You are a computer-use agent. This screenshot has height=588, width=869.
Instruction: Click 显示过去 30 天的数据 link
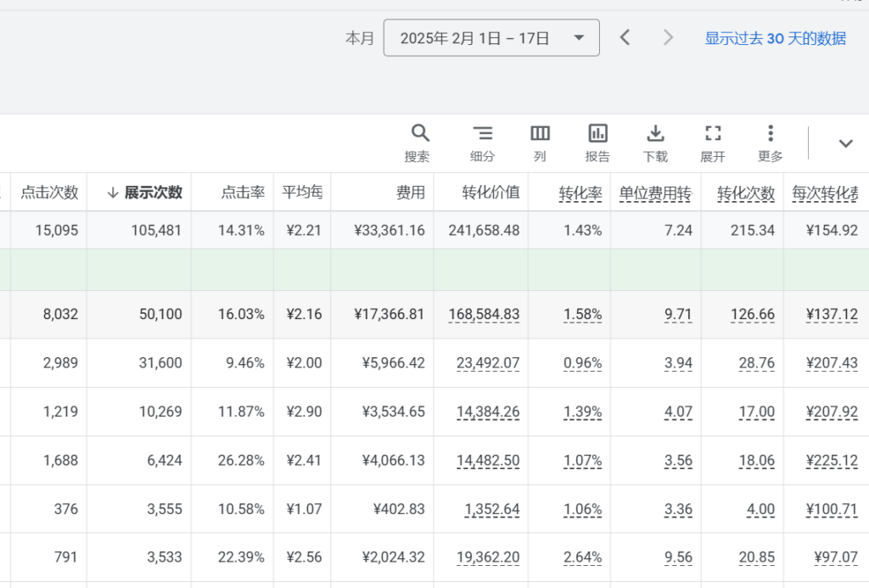775,38
